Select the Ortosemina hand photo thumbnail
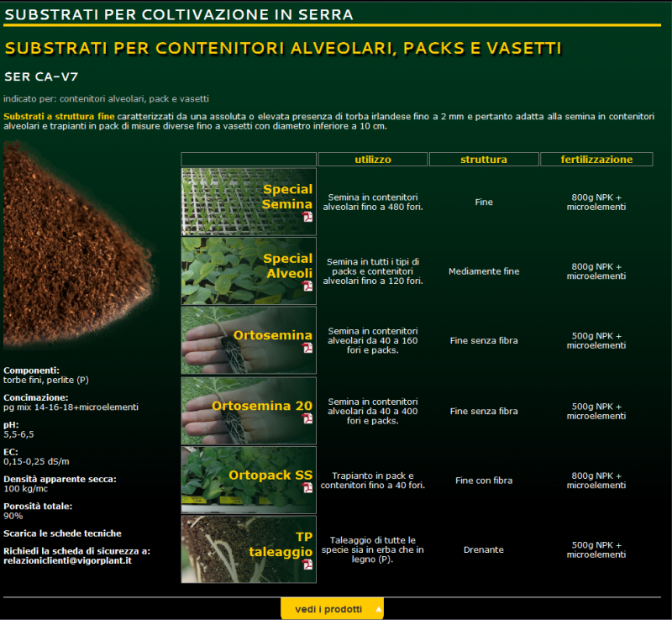The image size is (672, 620). click(249, 340)
